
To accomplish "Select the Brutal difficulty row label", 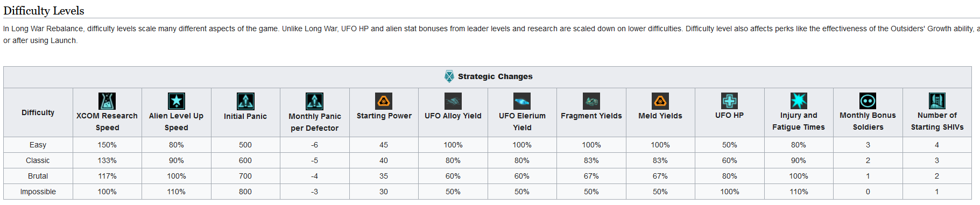I will click(38, 176).
